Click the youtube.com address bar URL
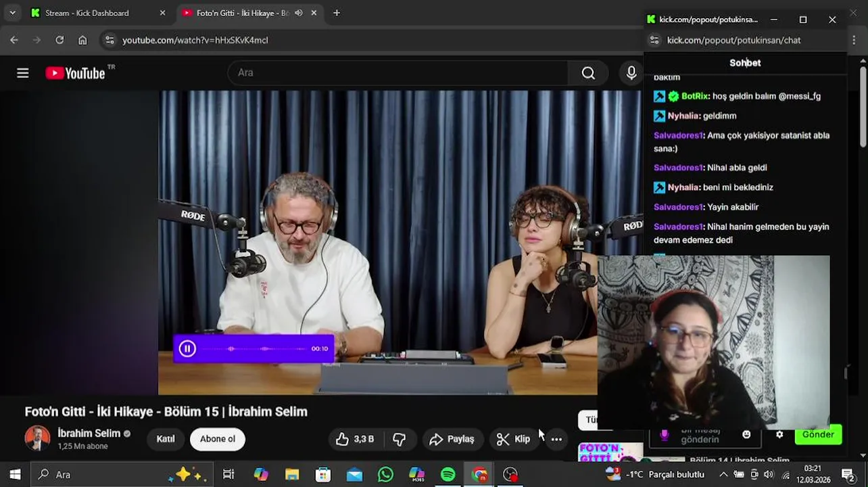This screenshot has width=868, height=487. click(195, 40)
